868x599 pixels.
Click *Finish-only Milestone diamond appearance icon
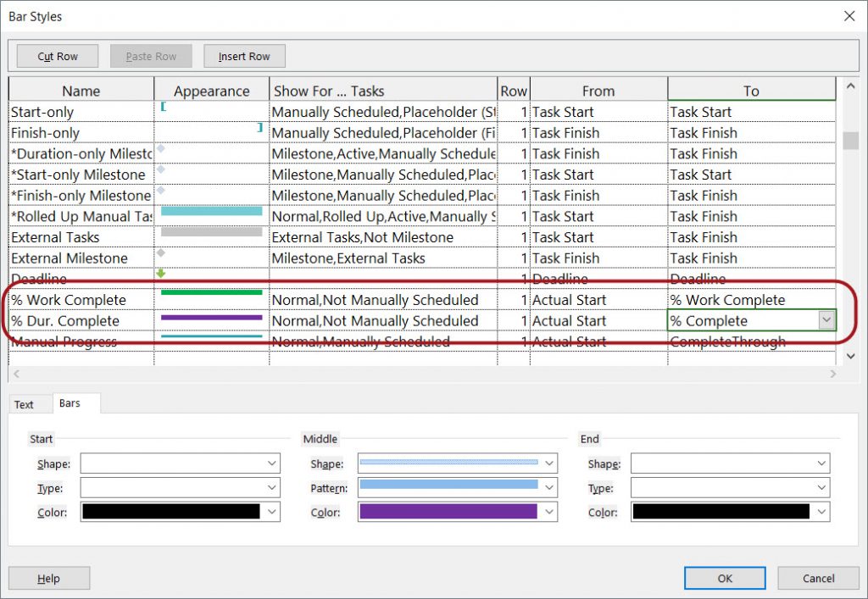(161, 191)
